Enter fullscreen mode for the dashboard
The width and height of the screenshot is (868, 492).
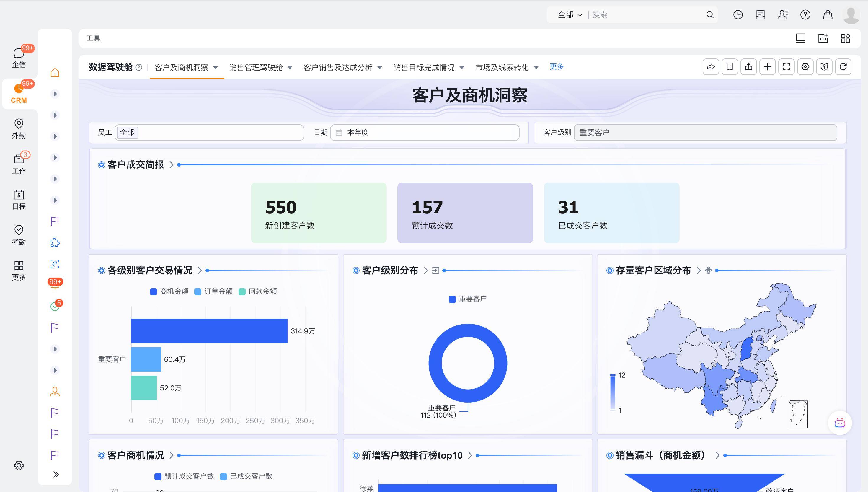point(786,66)
